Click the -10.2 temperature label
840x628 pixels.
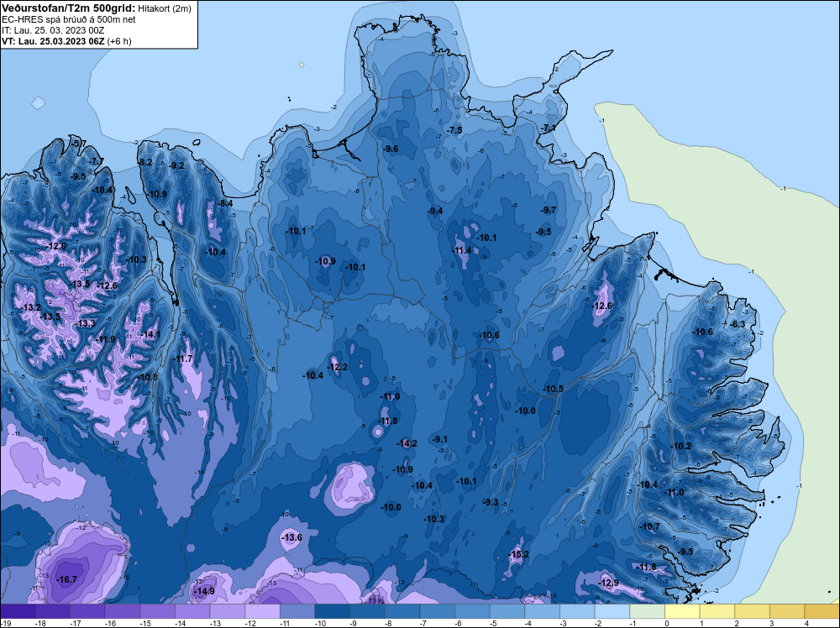[681, 447]
